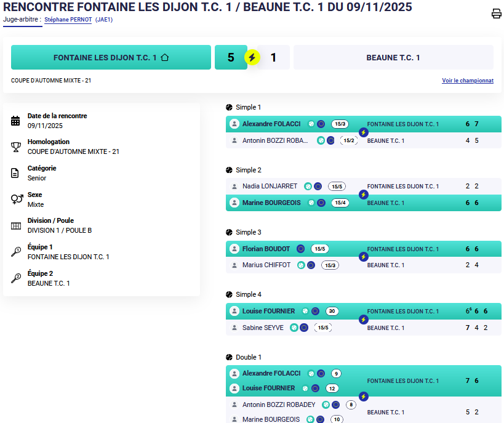Image resolution: width=504 pixels, height=423 pixels.
Task: Click the 15/3 ranking badge of Marius CHIFFOT
Action: (330, 265)
